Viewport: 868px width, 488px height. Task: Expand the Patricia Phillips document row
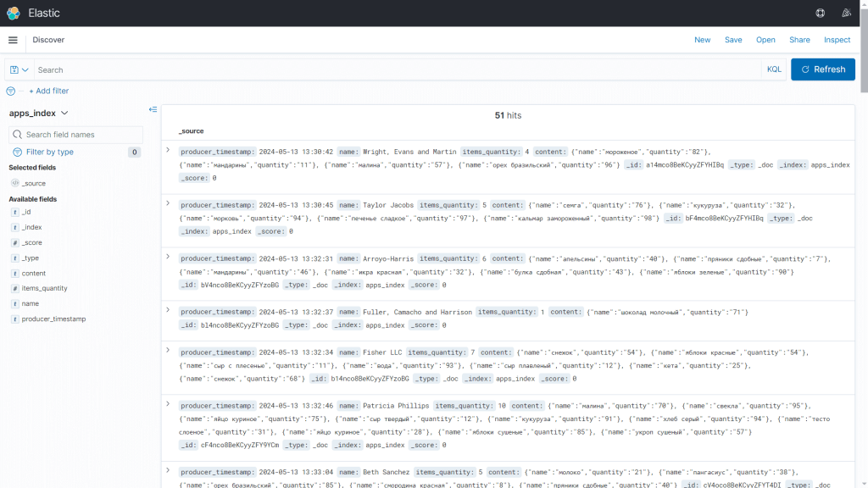(168, 404)
